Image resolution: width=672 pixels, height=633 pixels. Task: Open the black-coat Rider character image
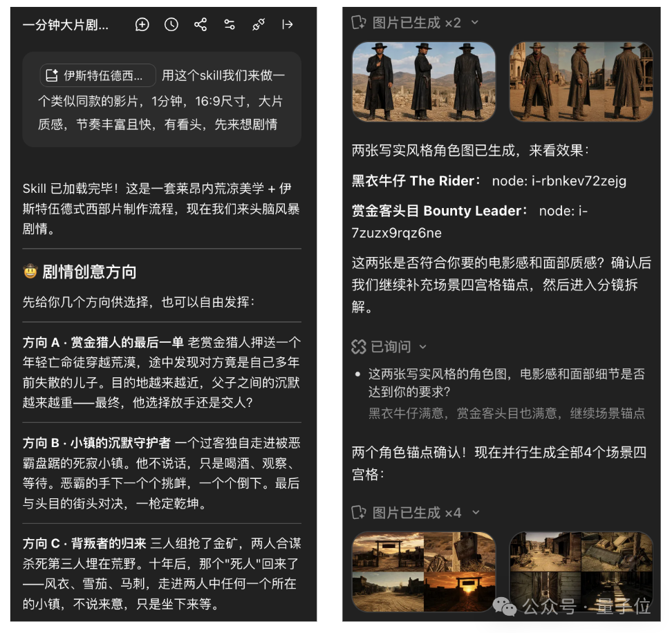click(423, 82)
